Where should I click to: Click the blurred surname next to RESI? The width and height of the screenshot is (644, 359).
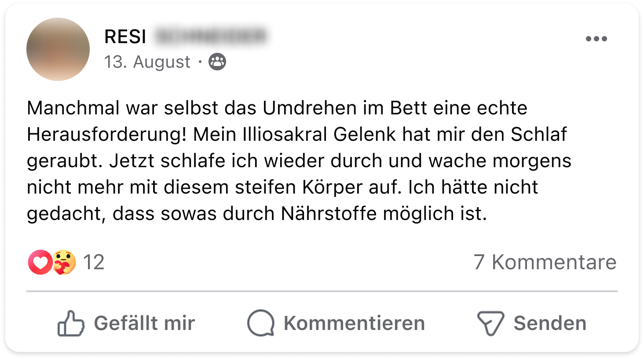[211, 37]
